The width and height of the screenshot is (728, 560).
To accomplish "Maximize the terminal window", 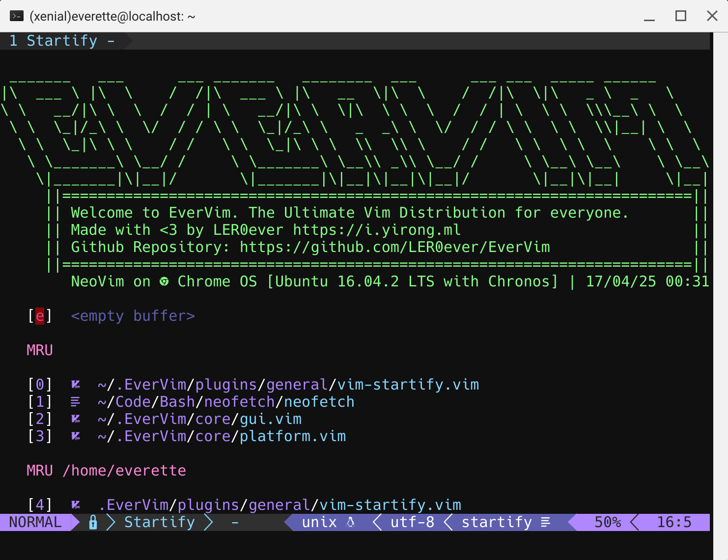I will (681, 16).
